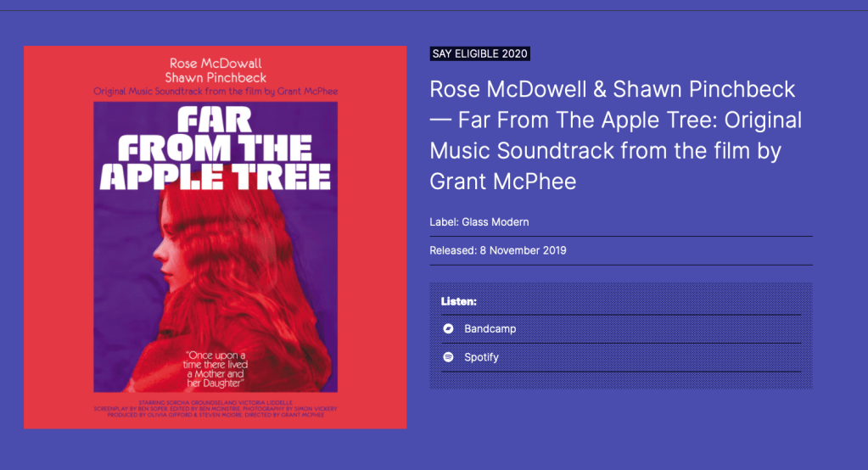
Task: Open the Bandcamp listen link
Action: [x=490, y=328]
